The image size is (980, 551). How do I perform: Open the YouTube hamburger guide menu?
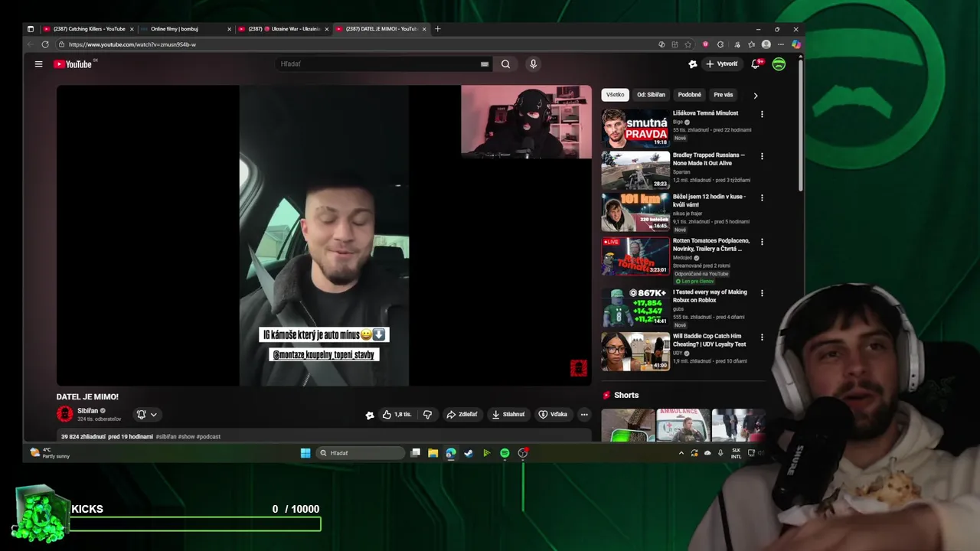[x=38, y=64]
